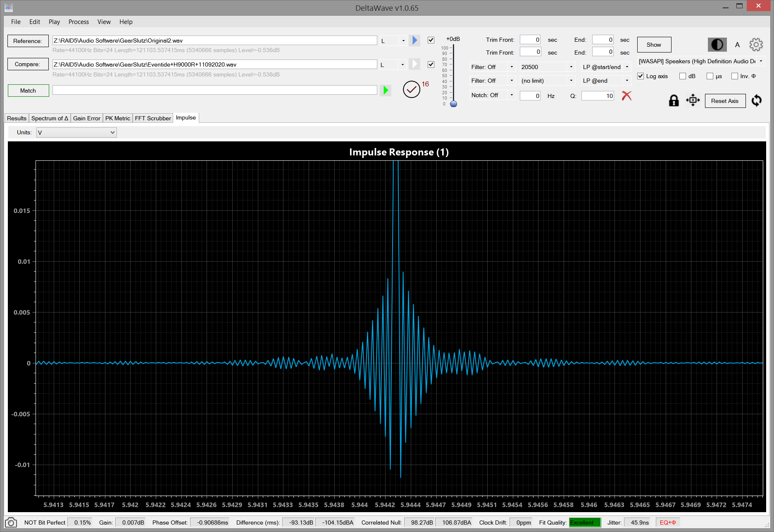Toggle the Inv. Φ checkbox

(x=735, y=76)
